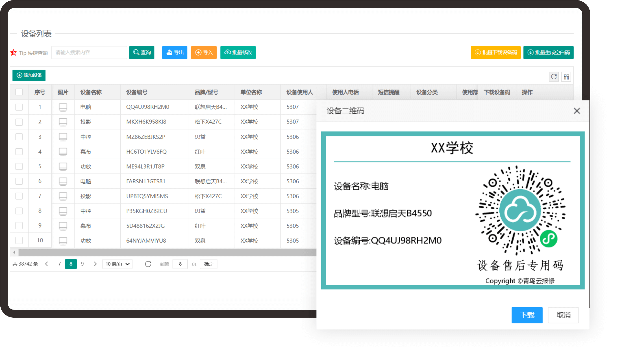Check the checkbox for row 6
The height and width of the screenshot is (364, 624).
click(19, 181)
